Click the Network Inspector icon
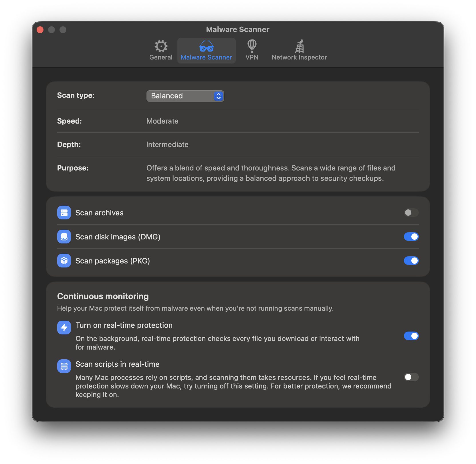Viewport: 476px width, 464px height. pyautogui.click(x=299, y=46)
